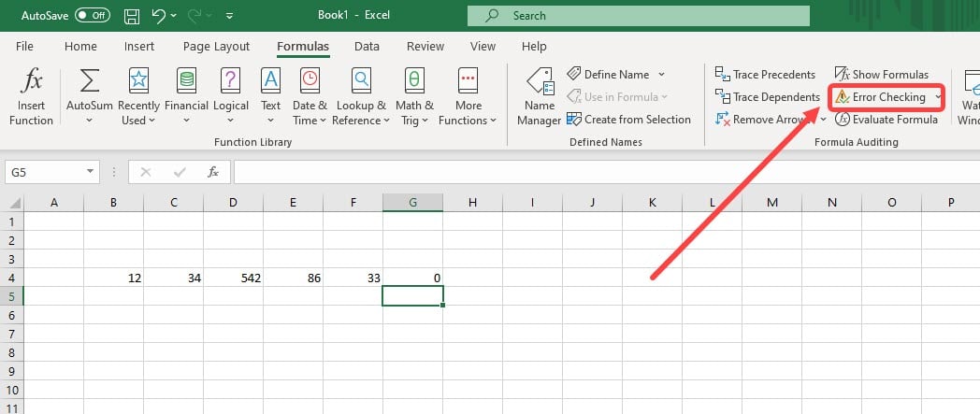Image resolution: width=980 pixels, height=414 pixels.
Task: Click the Formulas tab
Action: click(303, 46)
